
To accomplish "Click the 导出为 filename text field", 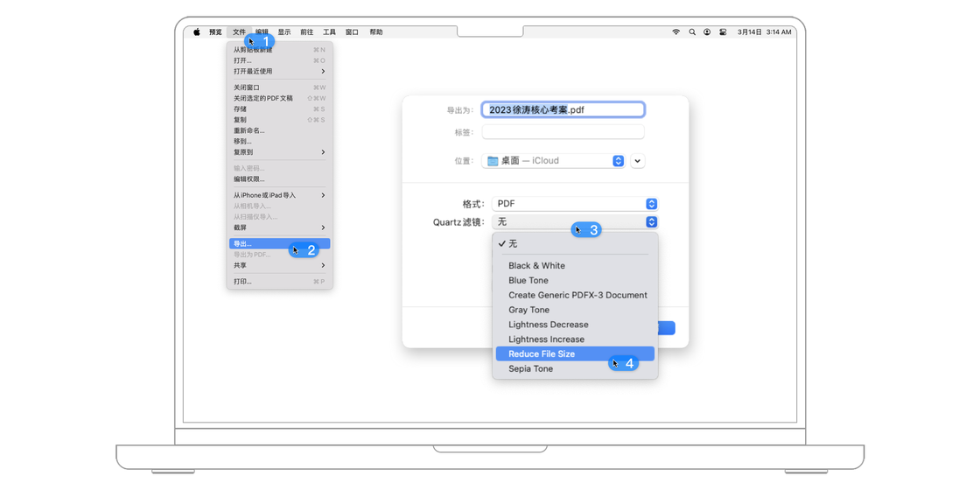I will (x=563, y=110).
